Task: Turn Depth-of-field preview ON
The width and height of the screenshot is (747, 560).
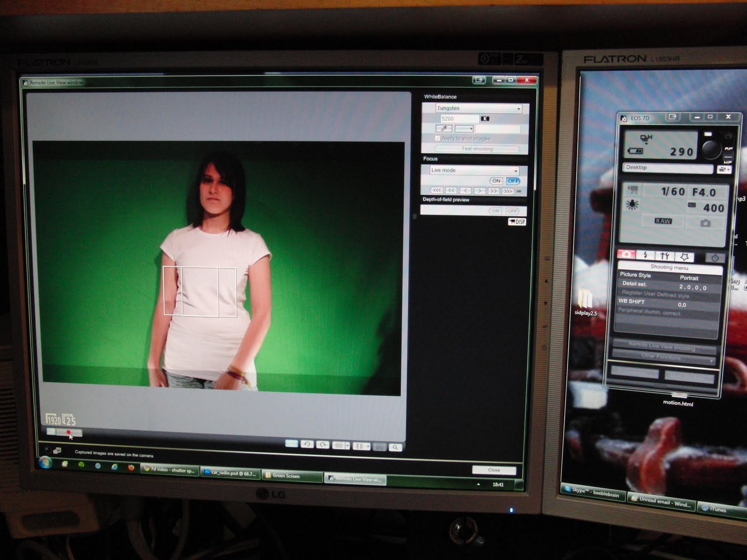Action: [x=495, y=211]
